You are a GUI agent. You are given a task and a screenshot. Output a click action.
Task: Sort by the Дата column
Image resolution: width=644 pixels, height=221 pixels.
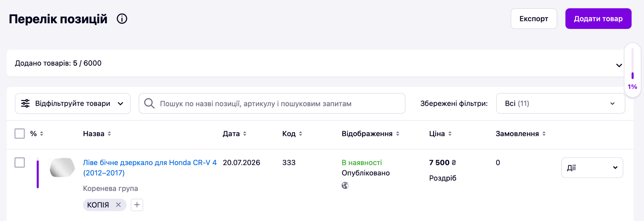tap(235, 134)
